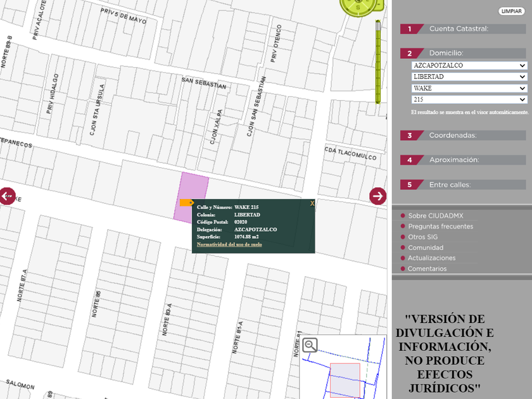
Task: Click the right arrow pan button
Action: point(378,196)
